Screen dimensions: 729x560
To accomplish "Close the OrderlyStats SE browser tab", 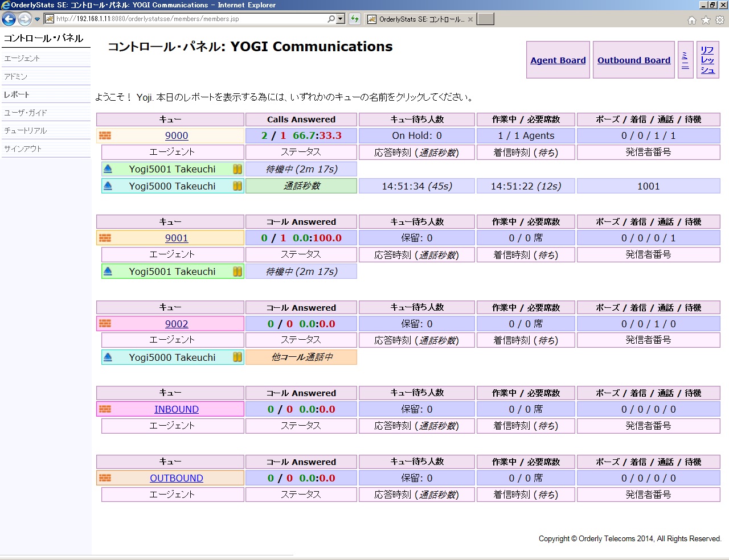I will coord(470,19).
